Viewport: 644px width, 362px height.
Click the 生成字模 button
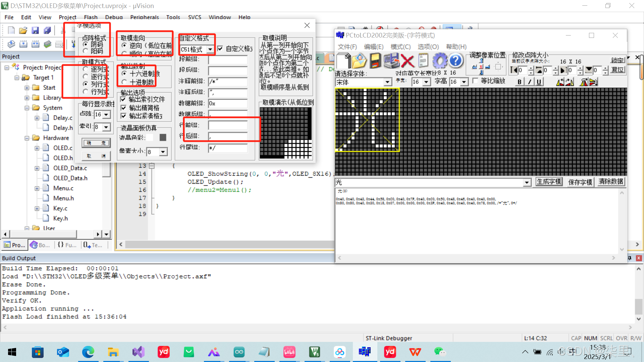[549, 182]
